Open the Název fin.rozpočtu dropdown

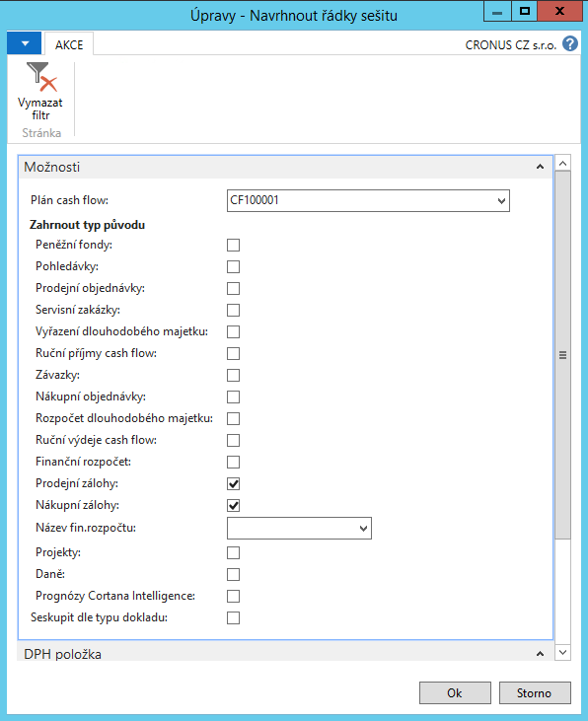tap(363, 529)
